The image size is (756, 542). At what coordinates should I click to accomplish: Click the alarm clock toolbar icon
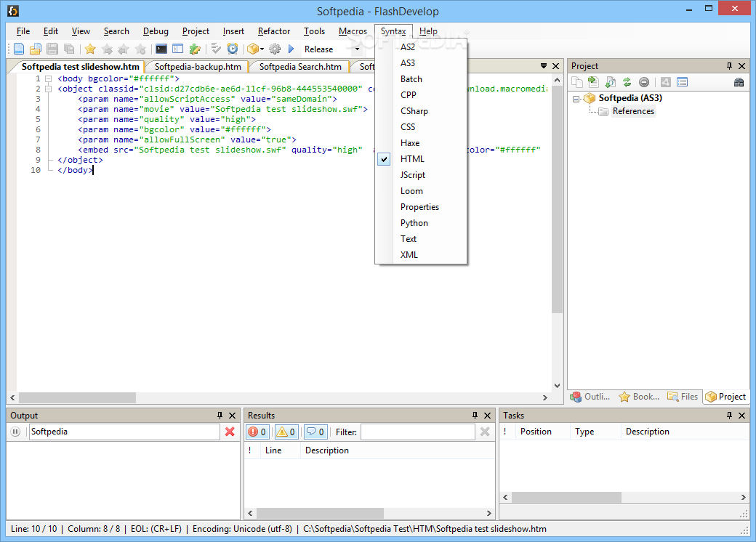point(233,49)
